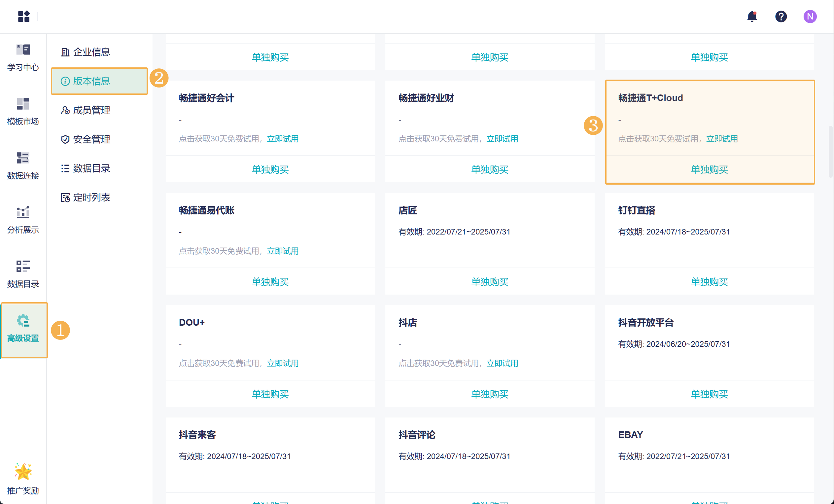Click the purple N user avatar
The width and height of the screenshot is (834, 504).
pos(810,16)
